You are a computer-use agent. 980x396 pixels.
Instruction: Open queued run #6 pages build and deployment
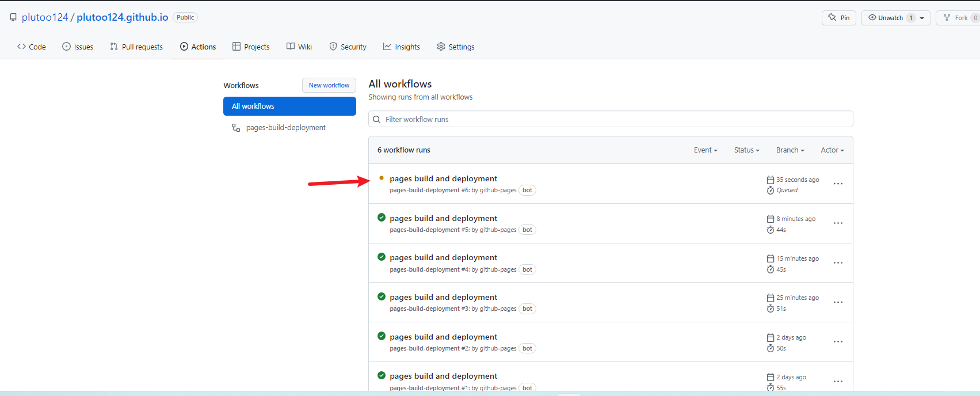tap(443, 178)
